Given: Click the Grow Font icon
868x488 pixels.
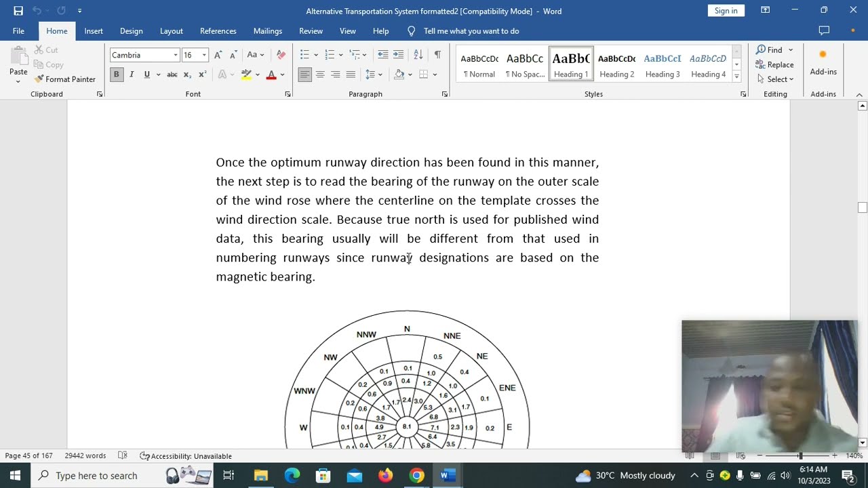Looking at the screenshot, I should click(x=218, y=55).
